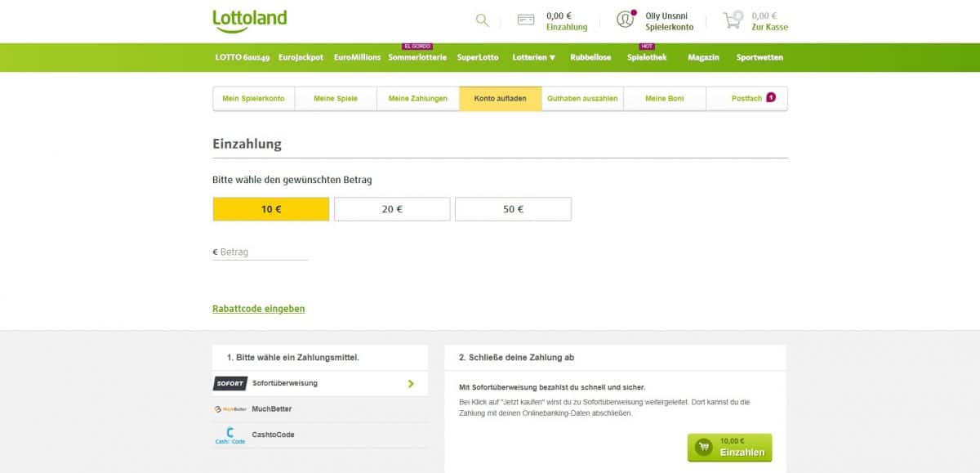
Task: Open Spielothek in the navigation
Action: (647, 57)
